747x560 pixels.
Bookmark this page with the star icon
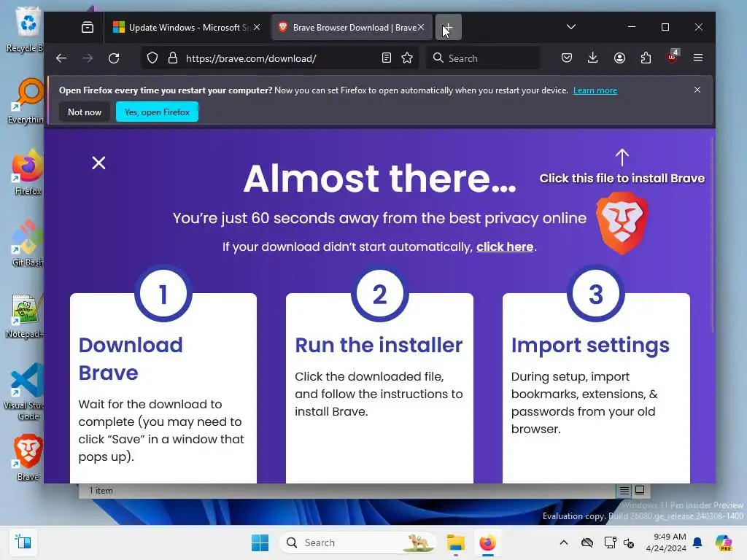tap(407, 58)
